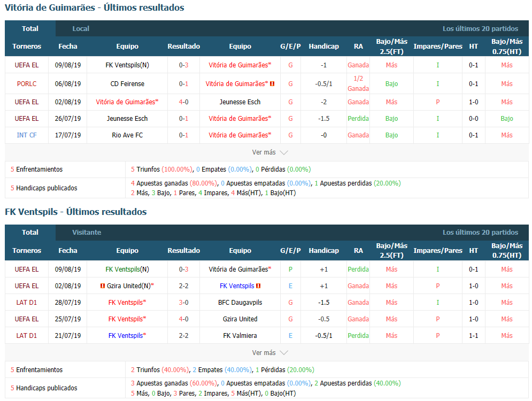This screenshot has height=401, width=532.
Task: Click LAT D1 label in 28/07/19 row
Action: coord(26,302)
